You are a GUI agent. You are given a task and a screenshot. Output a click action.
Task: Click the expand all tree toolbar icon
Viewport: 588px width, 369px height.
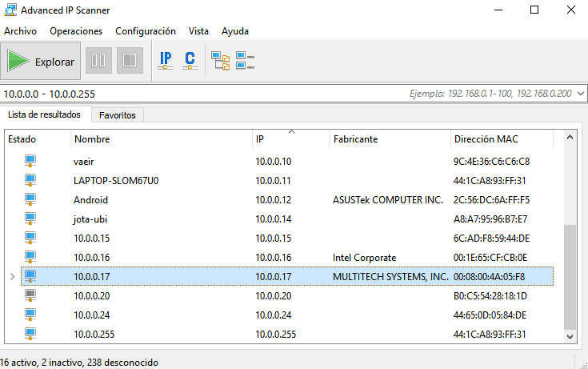point(221,61)
